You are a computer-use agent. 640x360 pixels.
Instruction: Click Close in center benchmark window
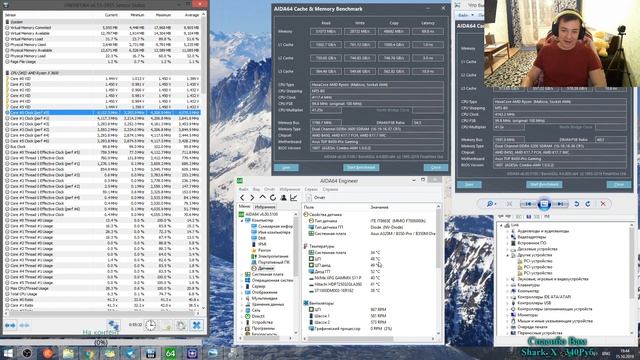click(x=436, y=168)
